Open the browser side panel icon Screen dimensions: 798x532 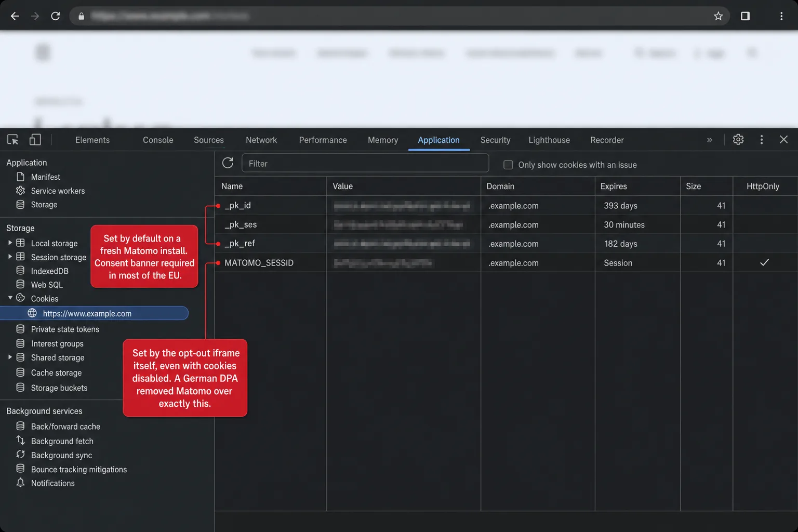(745, 16)
